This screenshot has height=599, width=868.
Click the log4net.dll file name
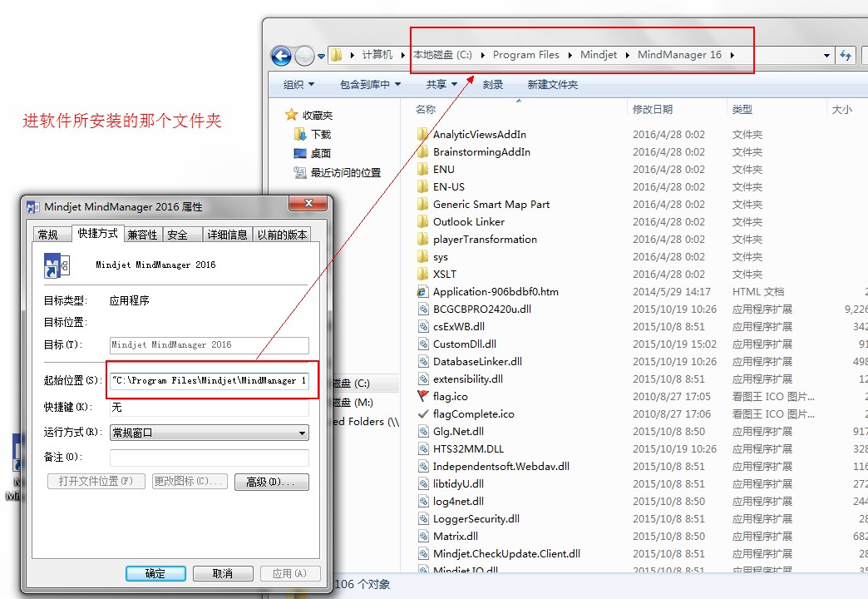tap(458, 501)
